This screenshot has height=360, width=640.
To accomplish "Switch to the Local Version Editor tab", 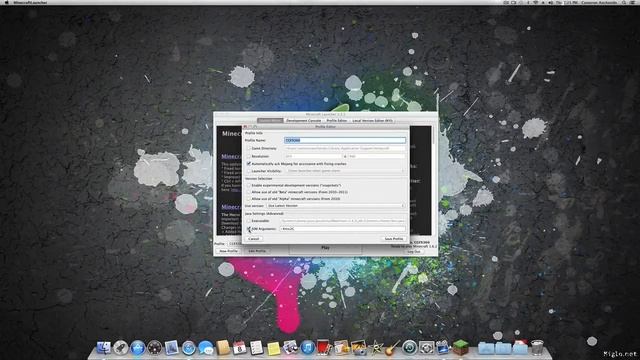I will tap(372, 120).
